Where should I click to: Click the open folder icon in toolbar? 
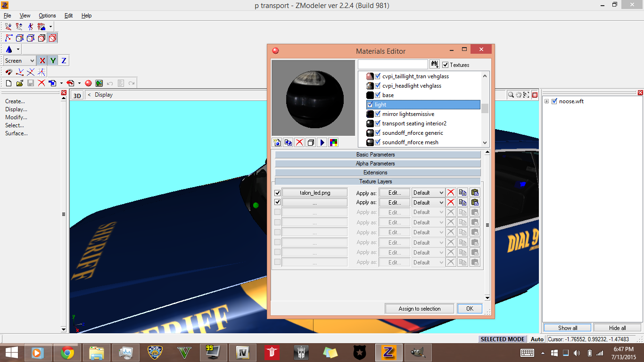click(19, 83)
